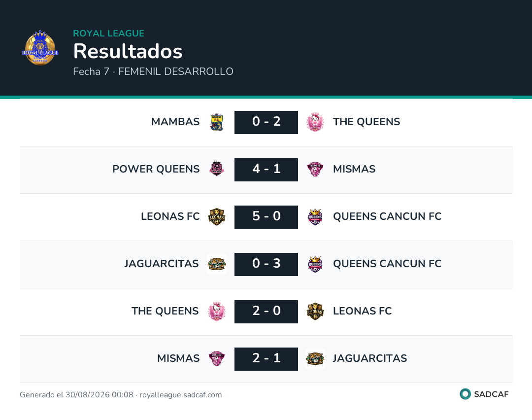
Task: Click the Leonas FC badge beside the 5 - 0 score
Action: [x=217, y=216]
